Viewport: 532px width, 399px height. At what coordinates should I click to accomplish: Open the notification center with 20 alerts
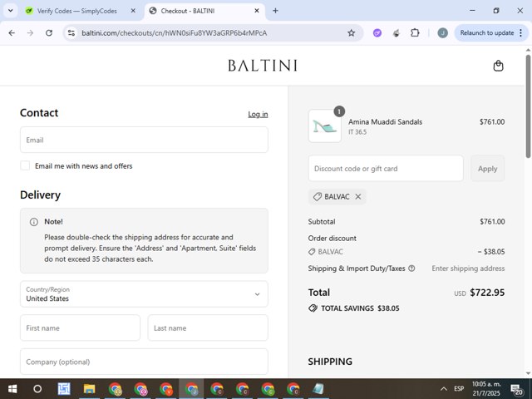click(517, 389)
